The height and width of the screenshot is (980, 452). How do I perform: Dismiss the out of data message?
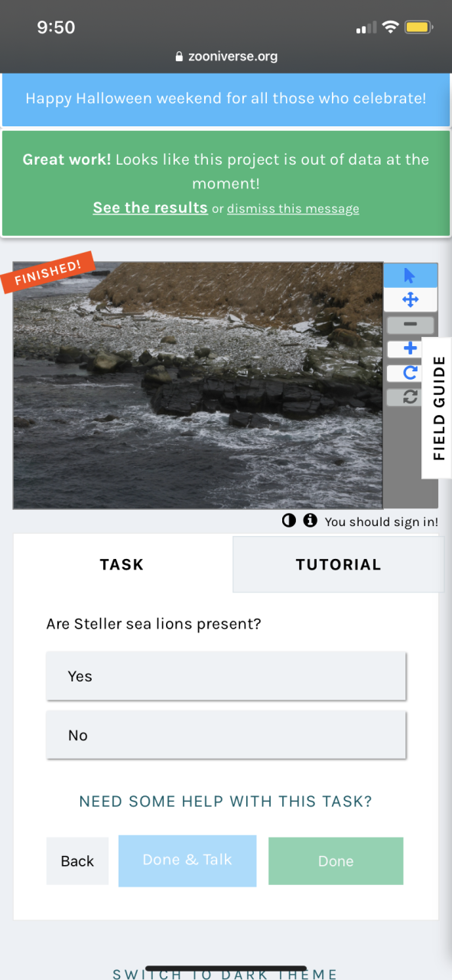pyautogui.click(x=293, y=208)
